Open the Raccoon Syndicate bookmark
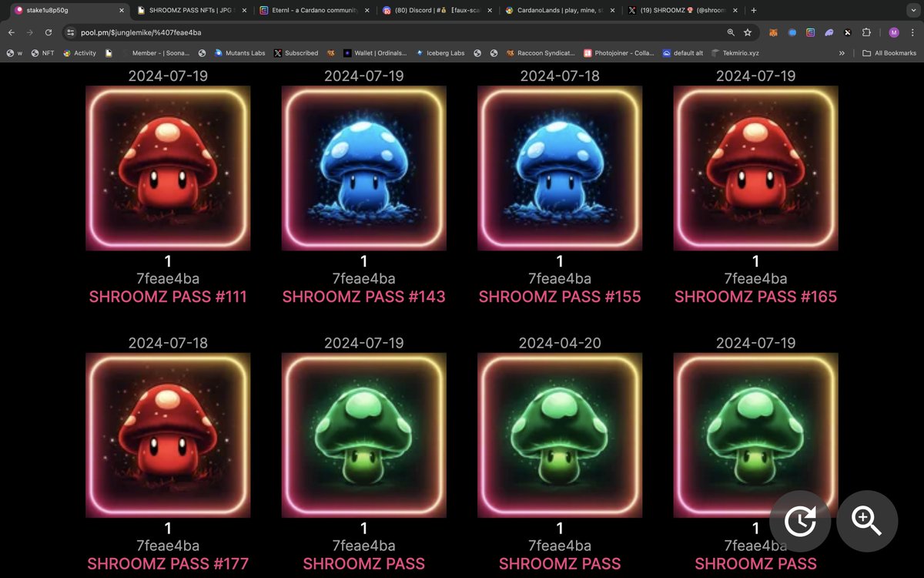The height and width of the screenshot is (578, 924). pyautogui.click(x=541, y=53)
